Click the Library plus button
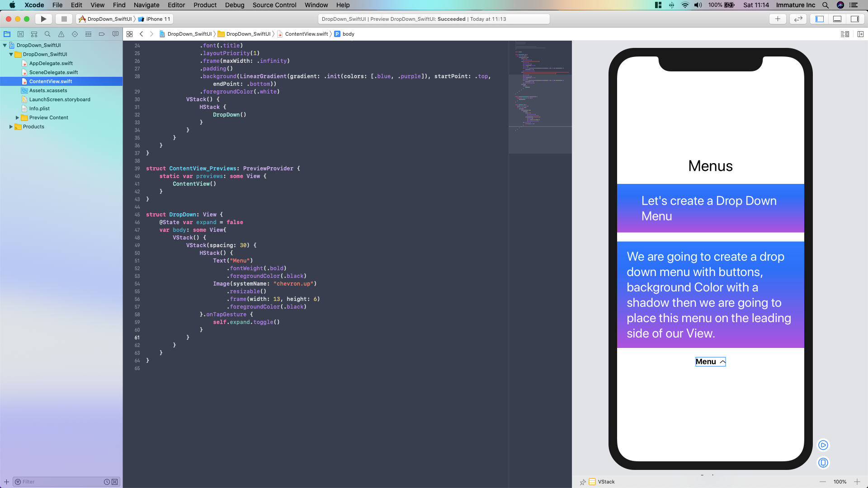The width and height of the screenshot is (868, 488). click(x=778, y=19)
